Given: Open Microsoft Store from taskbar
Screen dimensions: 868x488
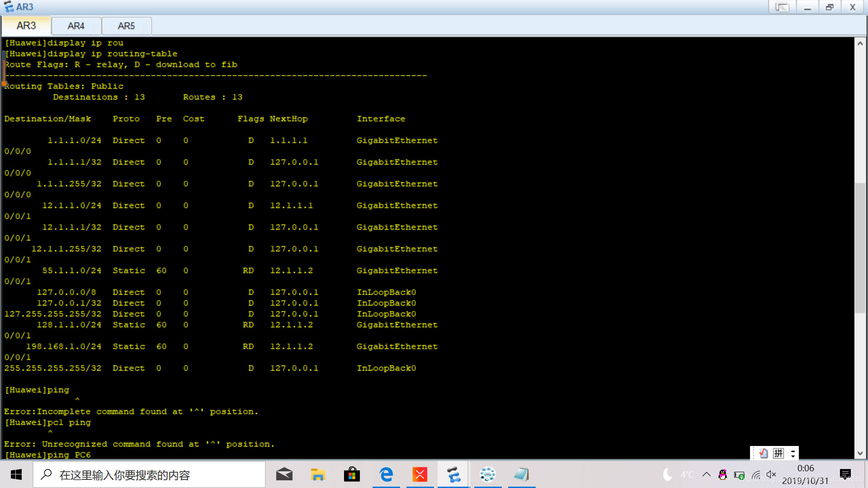Looking at the screenshot, I should pyautogui.click(x=352, y=474).
